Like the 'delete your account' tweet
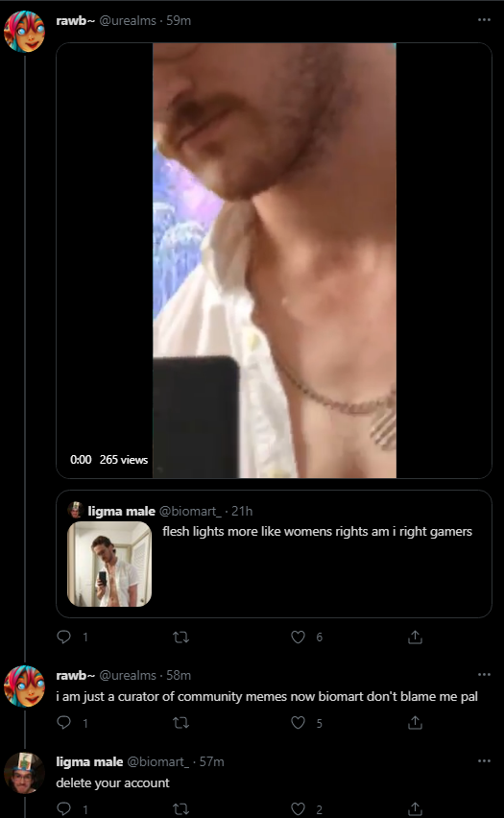504x818 pixels. tap(298, 809)
